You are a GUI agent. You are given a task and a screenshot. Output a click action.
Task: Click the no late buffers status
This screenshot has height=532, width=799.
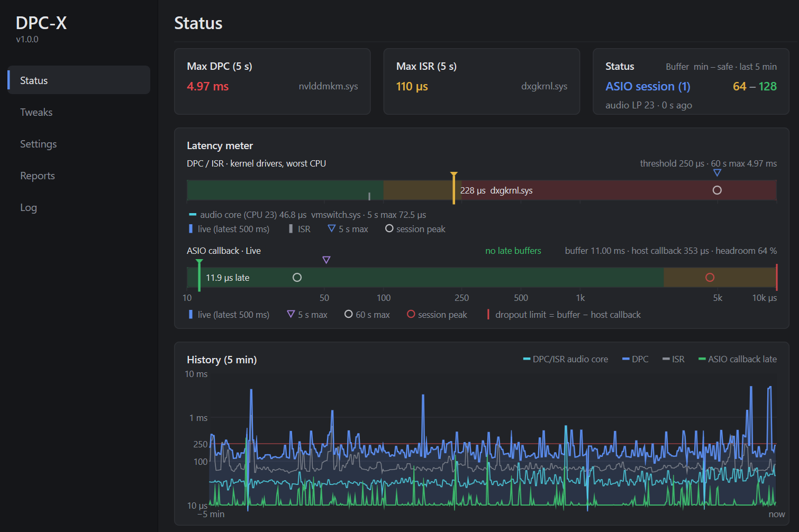pyautogui.click(x=513, y=251)
